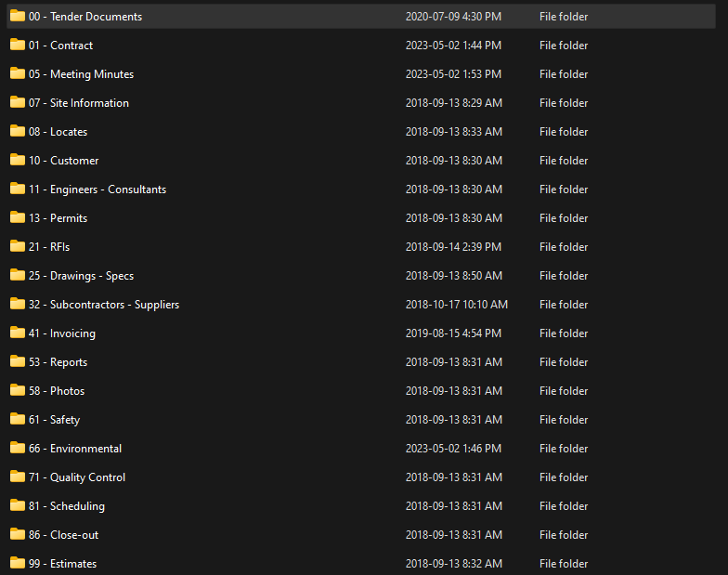Click the File folder type text for 86 - Close-out
This screenshot has width=728, height=575.
(x=564, y=535)
